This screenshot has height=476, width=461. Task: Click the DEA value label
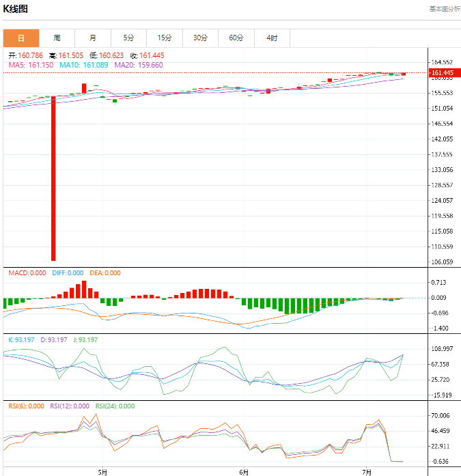click(x=105, y=273)
